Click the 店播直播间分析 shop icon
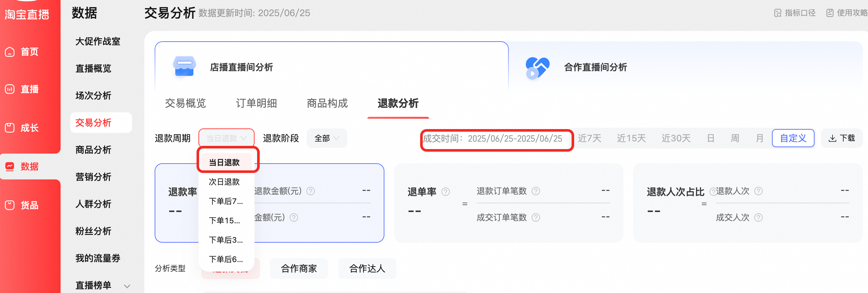This screenshot has width=868, height=293. point(184,66)
